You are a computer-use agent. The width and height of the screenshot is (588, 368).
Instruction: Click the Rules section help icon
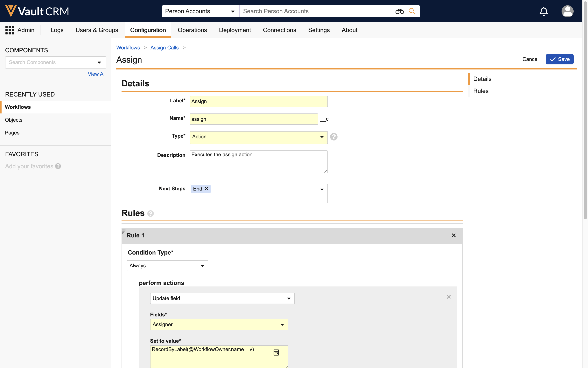(x=150, y=213)
